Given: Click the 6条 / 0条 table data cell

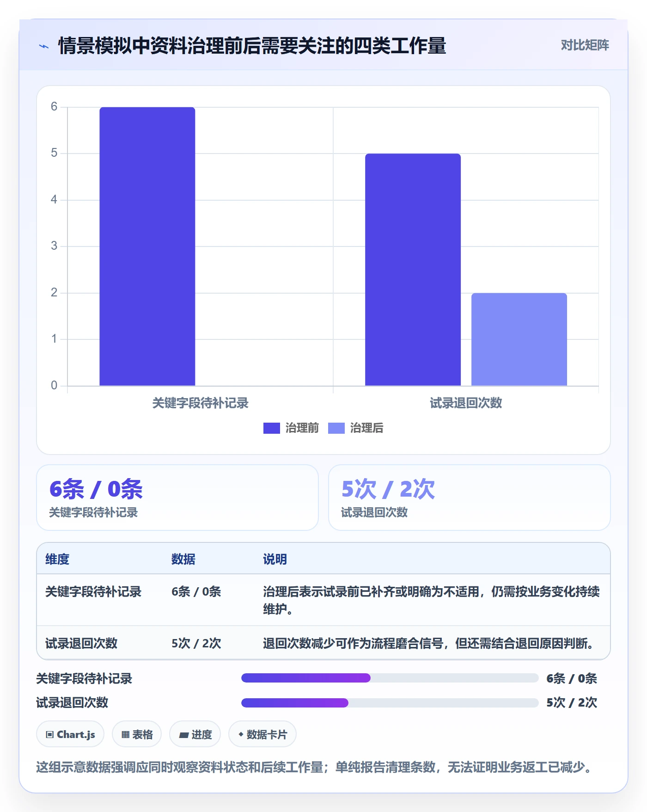Looking at the screenshot, I should 196,591.
